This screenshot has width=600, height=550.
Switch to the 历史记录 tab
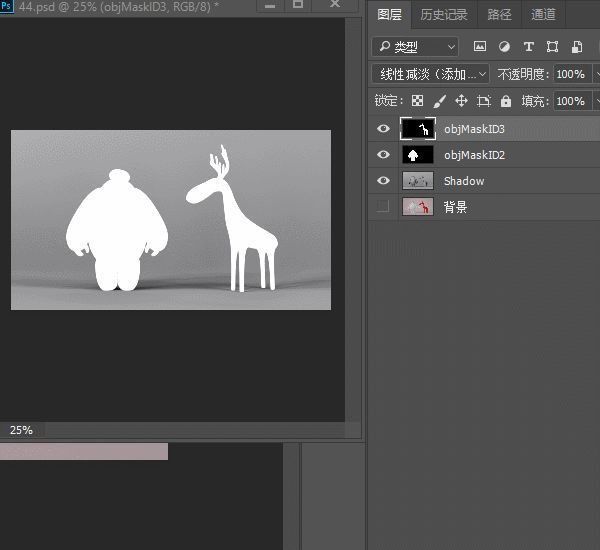click(444, 15)
